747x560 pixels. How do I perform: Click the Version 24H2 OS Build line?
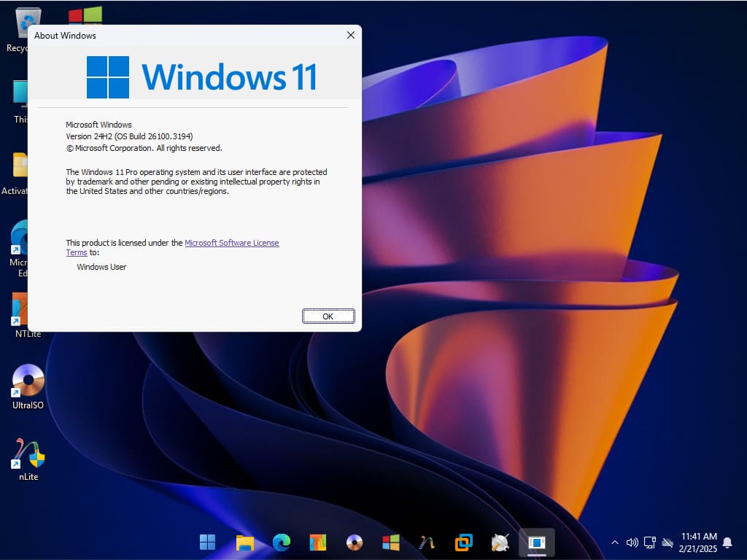(129, 136)
